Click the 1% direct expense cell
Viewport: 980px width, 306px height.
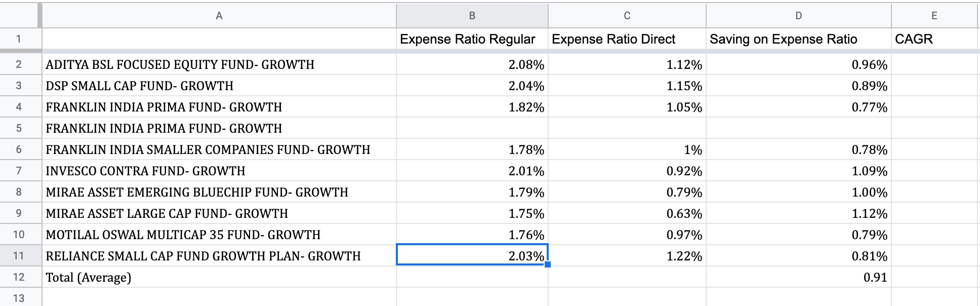[627, 149]
